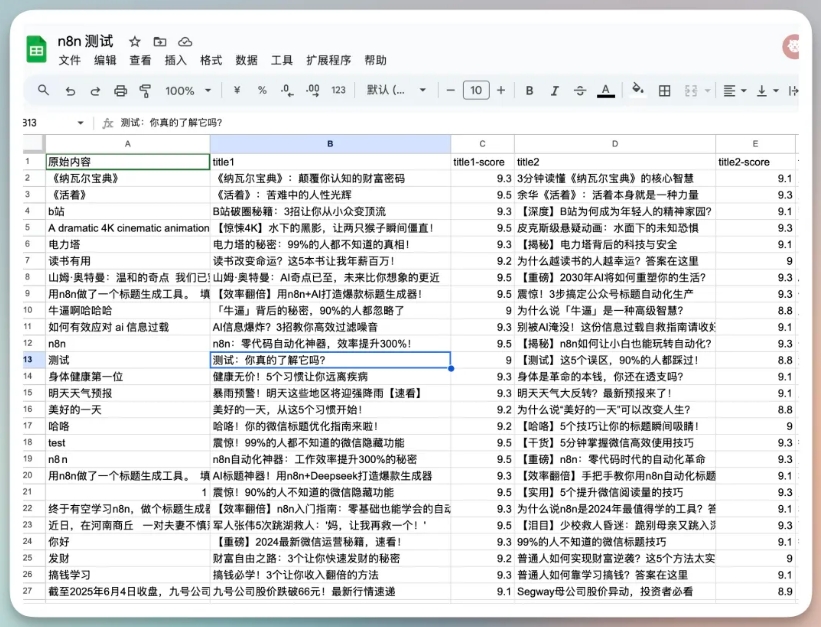Select the title2-score header cell

pyautogui.click(x=755, y=162)
